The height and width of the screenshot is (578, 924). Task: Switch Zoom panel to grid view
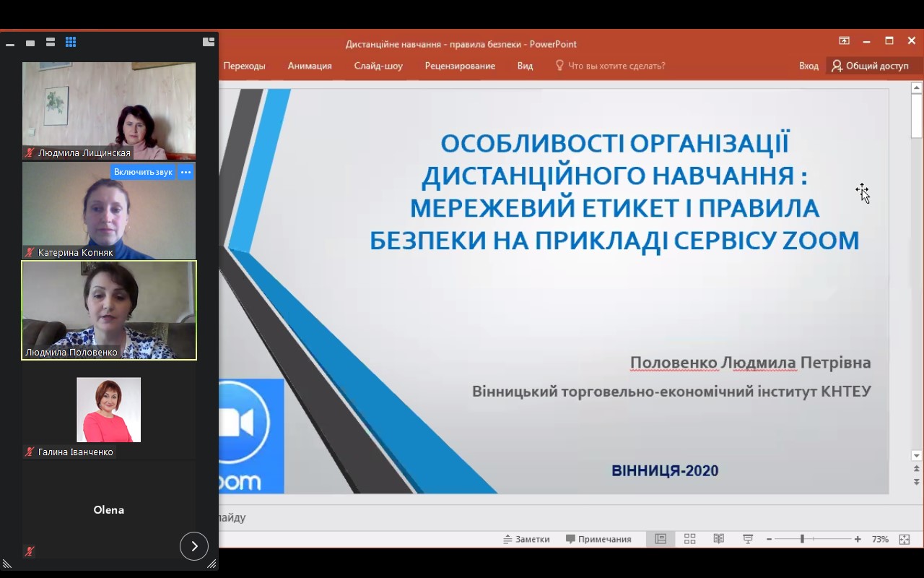[x=71, y=43]
